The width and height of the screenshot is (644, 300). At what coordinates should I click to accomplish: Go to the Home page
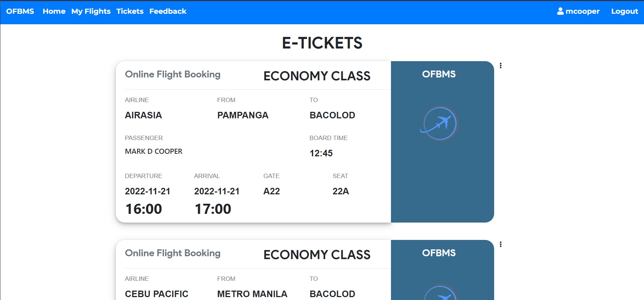coord(54,11)
